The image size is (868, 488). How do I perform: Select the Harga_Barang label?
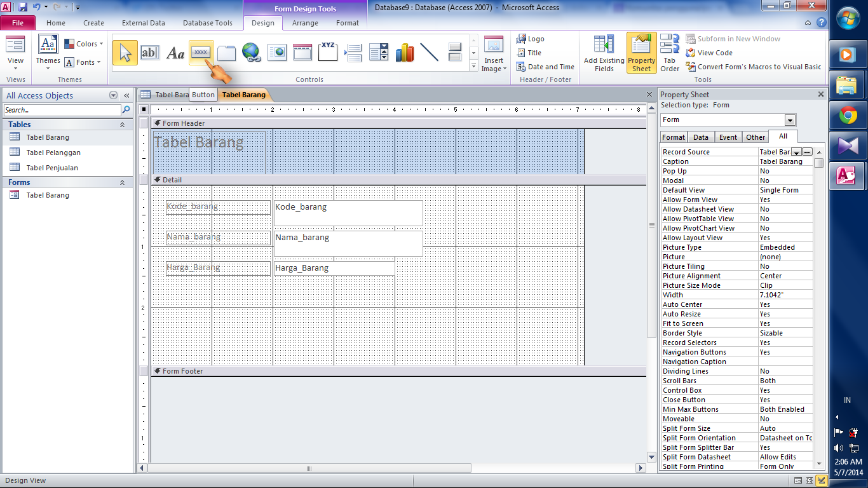point(218,268)
